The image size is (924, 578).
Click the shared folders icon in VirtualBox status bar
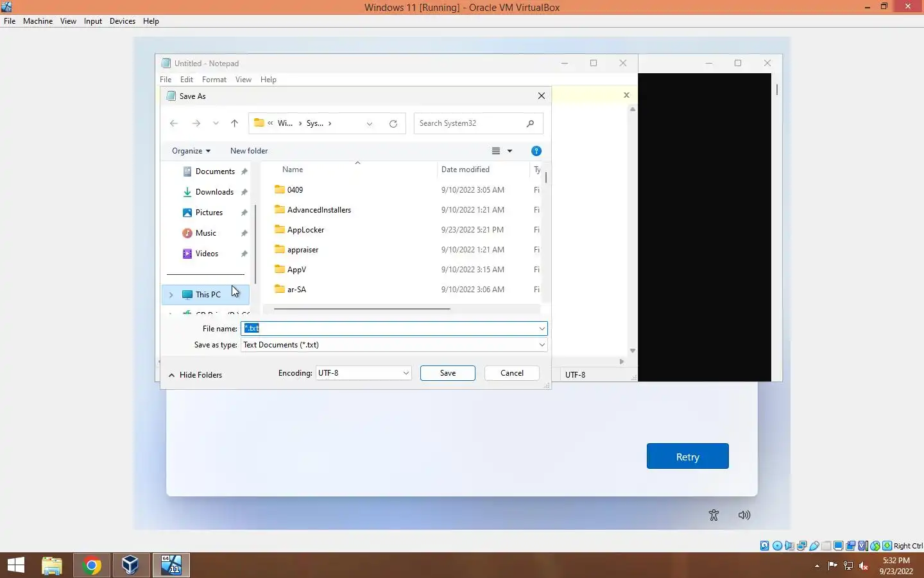click(826, 546)
